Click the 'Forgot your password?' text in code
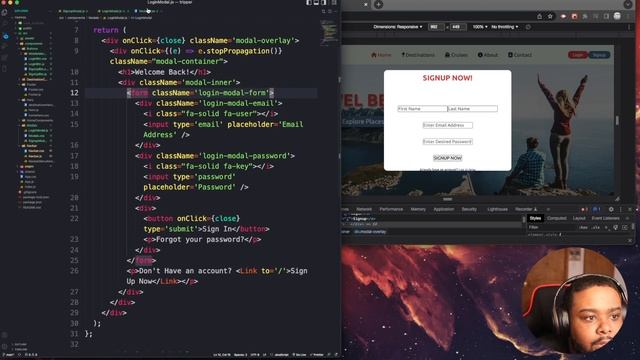 point(200,240)
